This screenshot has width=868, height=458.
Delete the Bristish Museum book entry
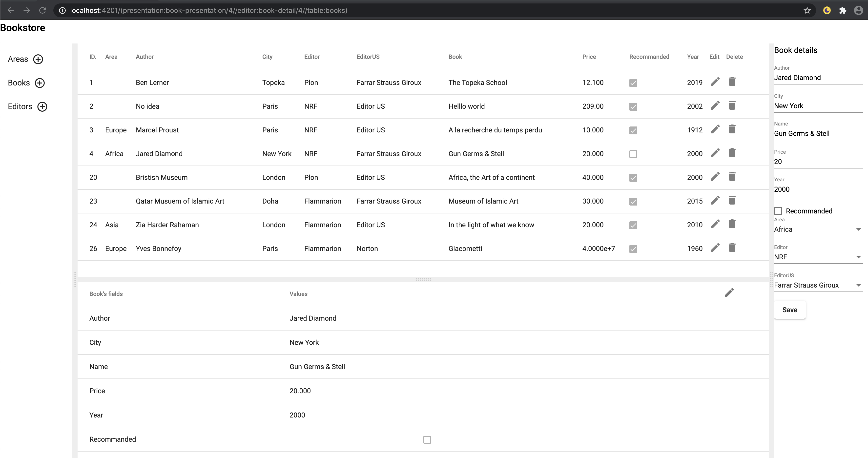[732, 177]
